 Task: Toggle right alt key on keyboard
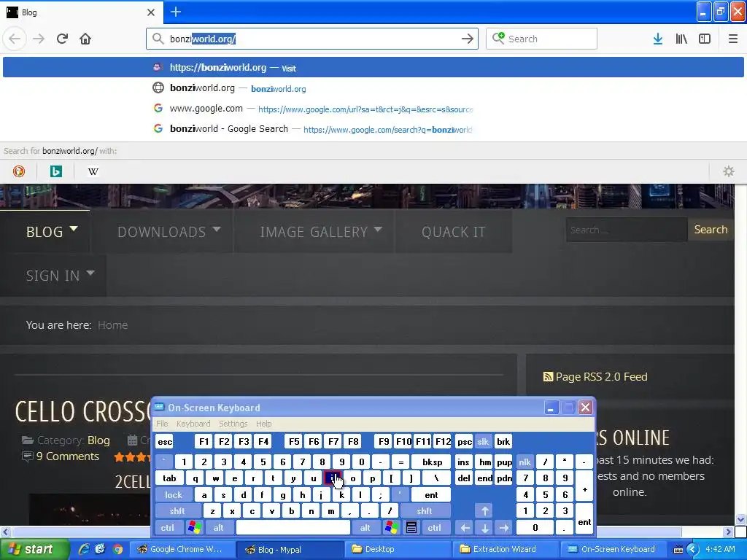point(365,528)
